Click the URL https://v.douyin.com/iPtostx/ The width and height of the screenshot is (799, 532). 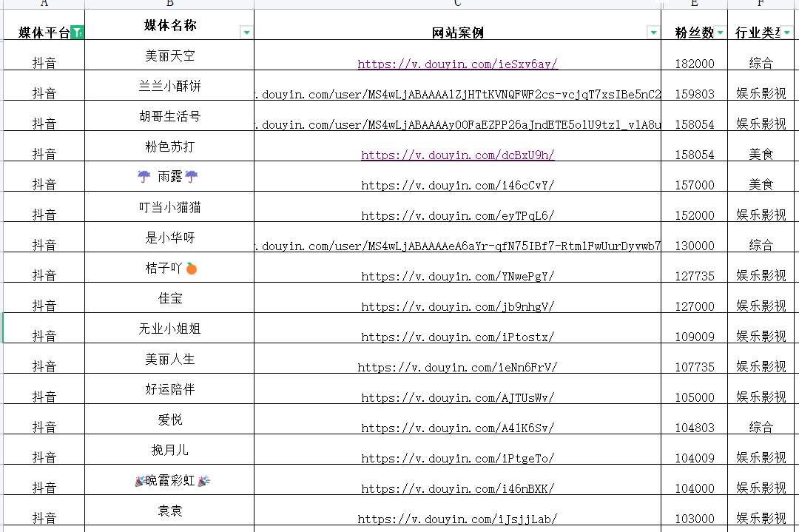click(x=458, y=337)
